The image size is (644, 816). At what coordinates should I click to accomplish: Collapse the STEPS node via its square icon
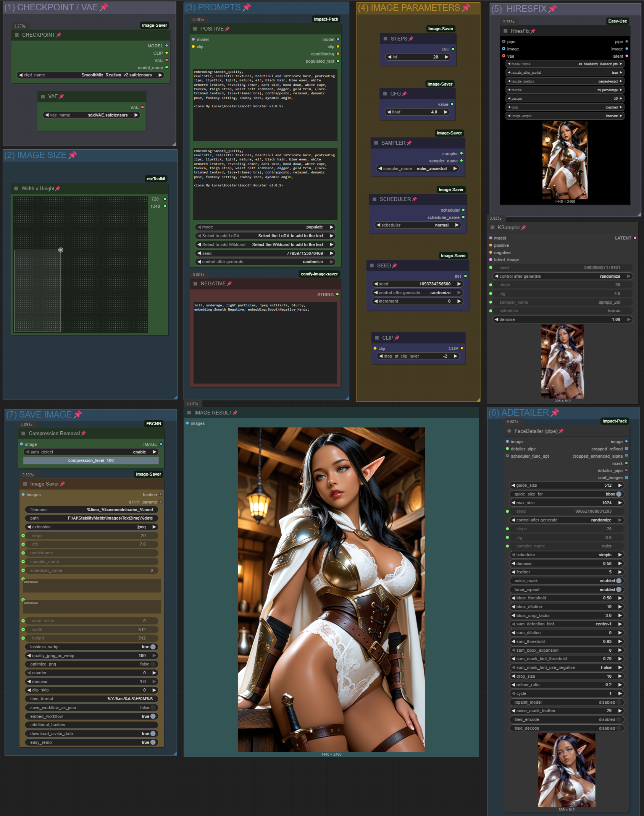[385, 39]
